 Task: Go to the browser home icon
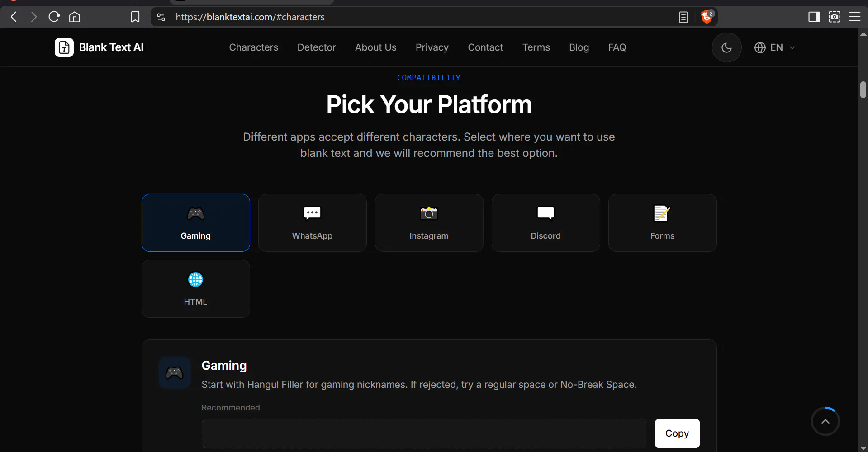tap(75, 17)
